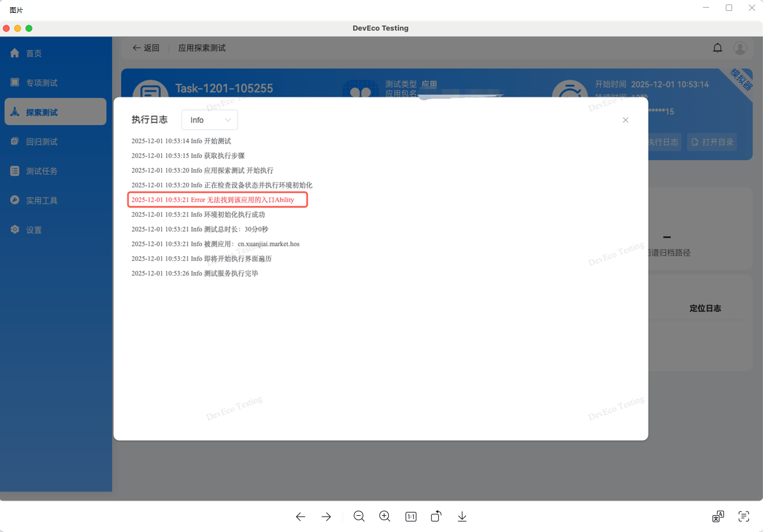Go to 首页 in the sidebar
The width and height of the screenshot is (763, 532).
tap(34, 53)
